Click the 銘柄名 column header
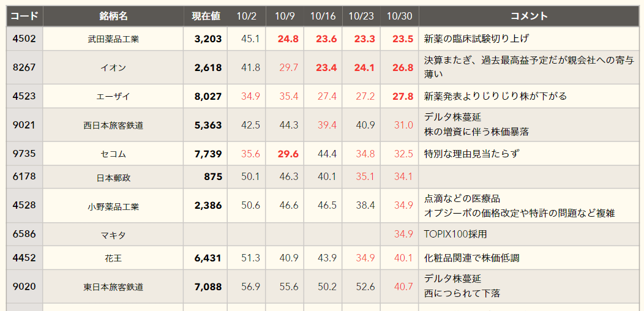The image size is (644, 311). click(x=113, y=16)
